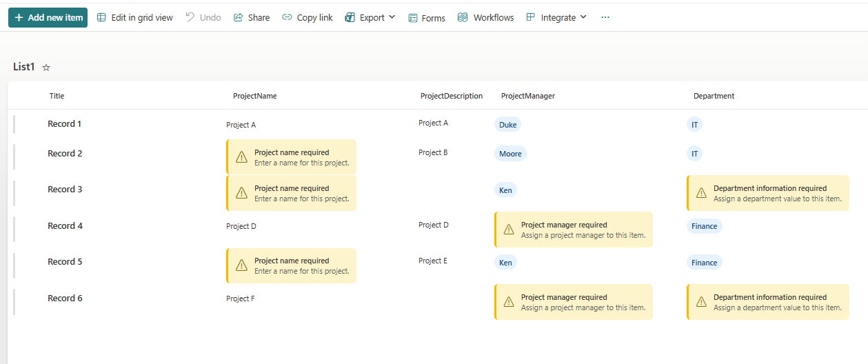Click Record 2 project name required warning
Screen dimensions: 868x364
pos(291,157)
